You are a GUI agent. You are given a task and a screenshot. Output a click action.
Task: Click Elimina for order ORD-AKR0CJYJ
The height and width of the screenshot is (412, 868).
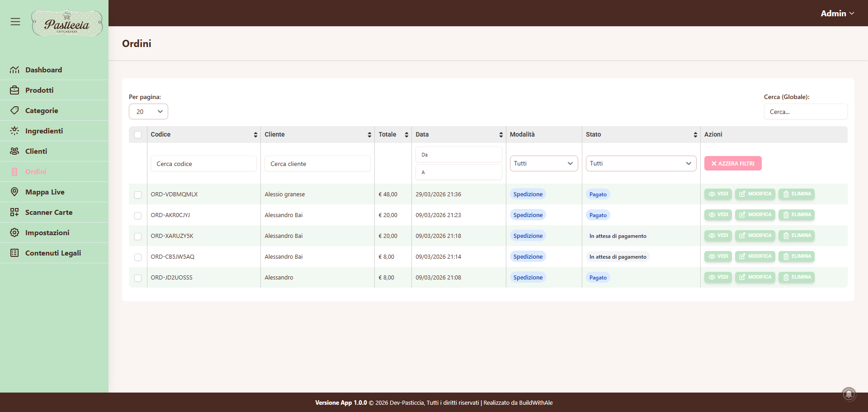pos(797,215)
